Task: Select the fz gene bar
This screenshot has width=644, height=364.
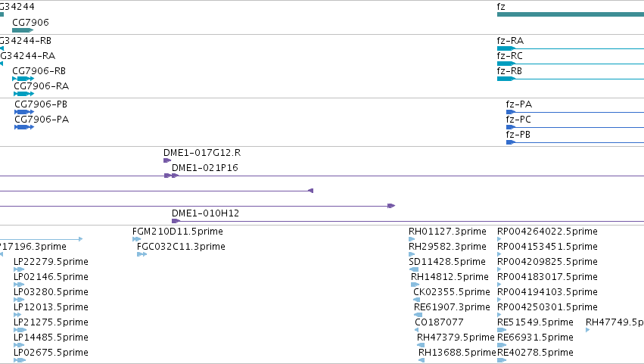Action: pos(571,14)
